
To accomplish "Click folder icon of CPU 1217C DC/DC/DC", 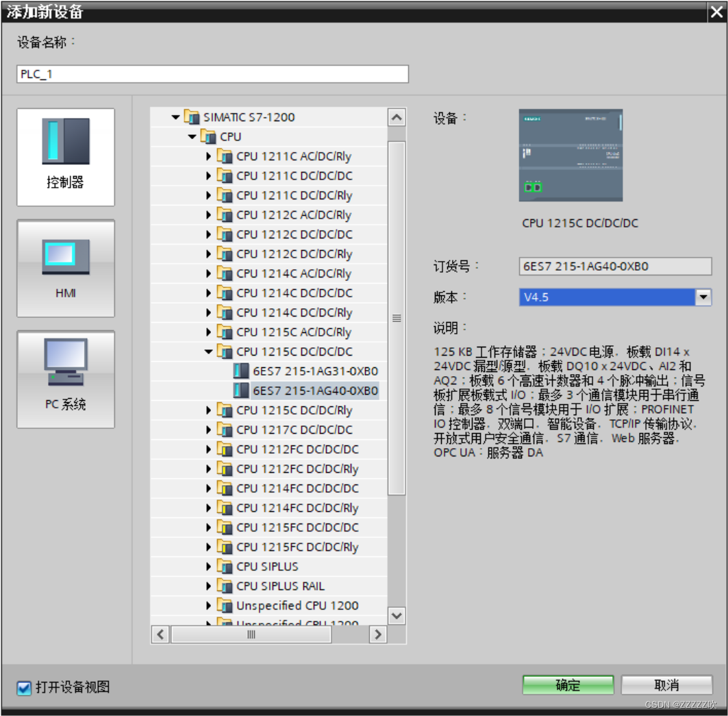I will [225, 430].
